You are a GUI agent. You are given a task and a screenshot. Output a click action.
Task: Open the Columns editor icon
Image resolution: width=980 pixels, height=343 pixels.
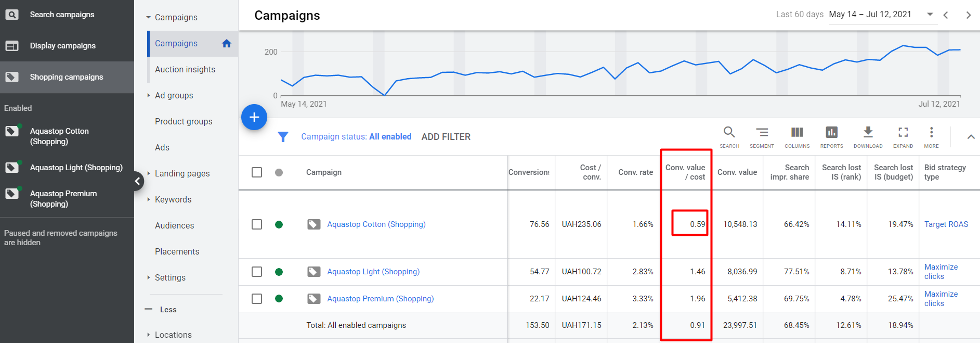(797, 133)
